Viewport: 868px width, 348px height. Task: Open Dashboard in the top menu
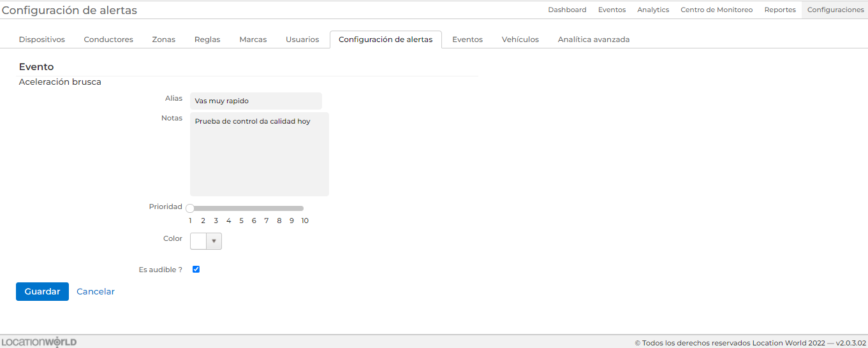[x=567, y=10]
